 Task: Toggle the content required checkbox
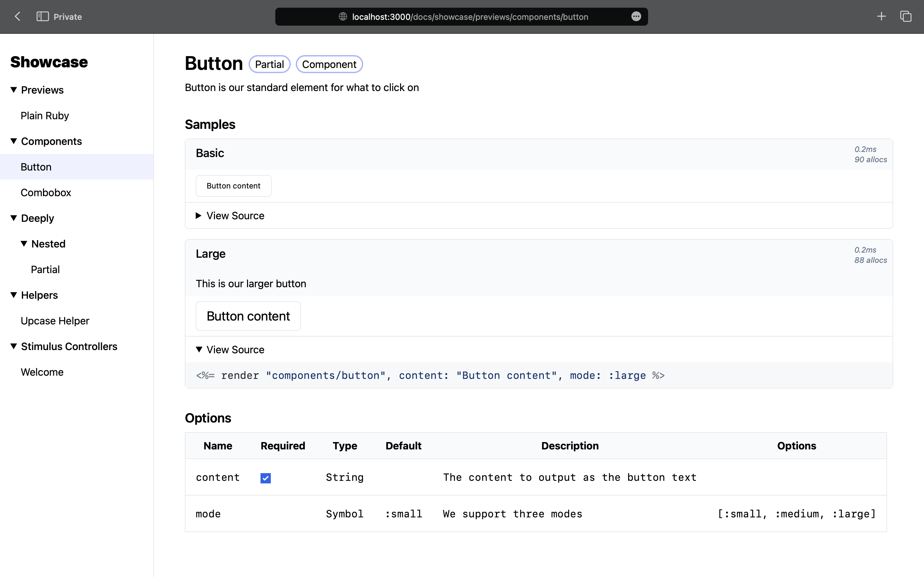[x=265, y=478]
